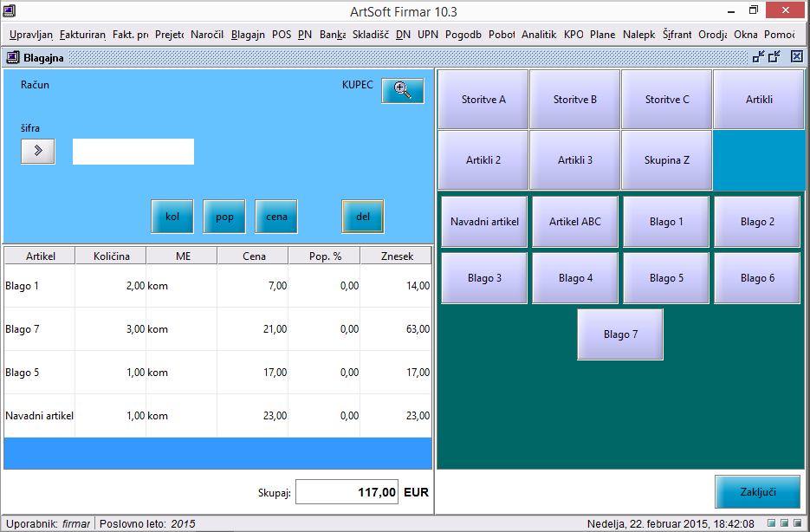This screenshot has width=810, height=532.
Task: Click the maximize inner window icon
Action: pos(774,57)
